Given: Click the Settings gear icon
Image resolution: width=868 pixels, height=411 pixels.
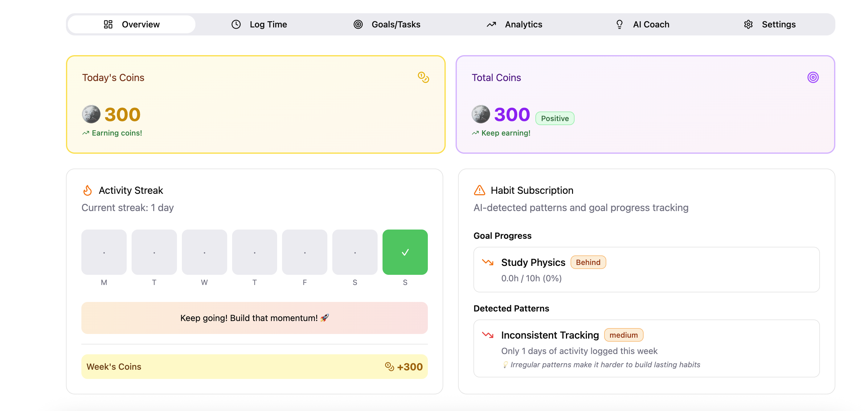Looking at the screenshot, I should pyautogui.click(x=748, y=24).
